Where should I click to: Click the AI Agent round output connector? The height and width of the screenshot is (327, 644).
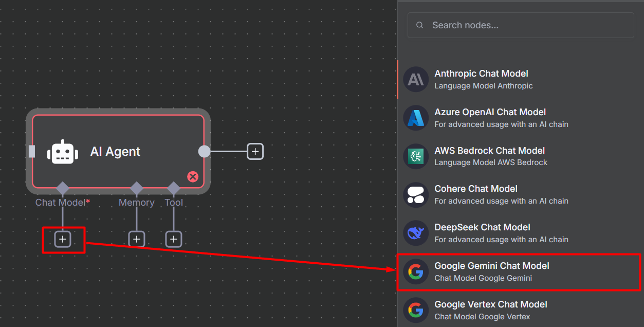(x=204, y=151)
